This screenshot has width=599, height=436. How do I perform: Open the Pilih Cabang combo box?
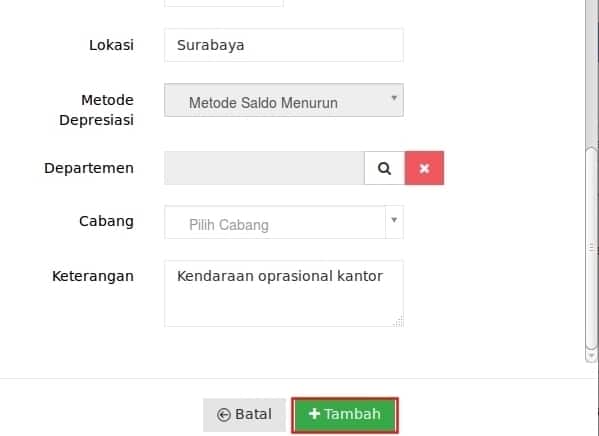(284, 222)
